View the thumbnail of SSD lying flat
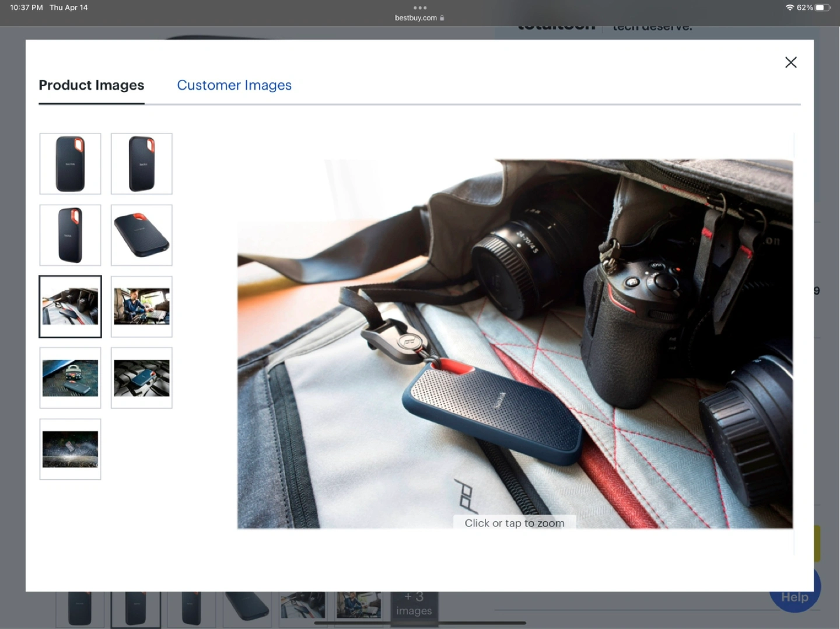The image size is (840, 629). 142,235
